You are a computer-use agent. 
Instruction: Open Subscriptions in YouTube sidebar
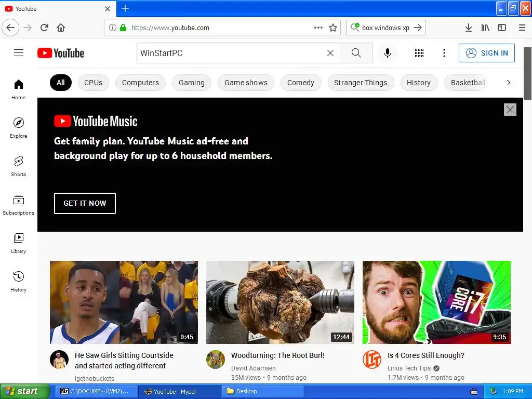pos(18,205)
